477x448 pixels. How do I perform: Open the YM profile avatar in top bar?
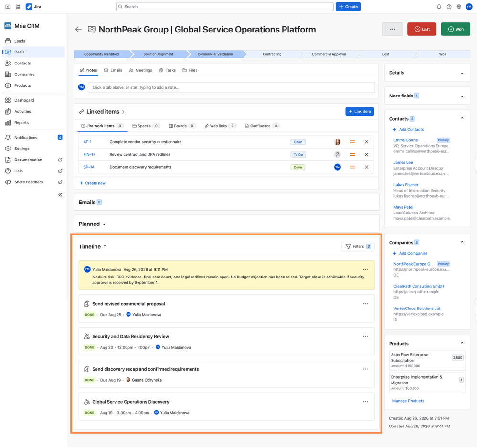tap(469, 7)
